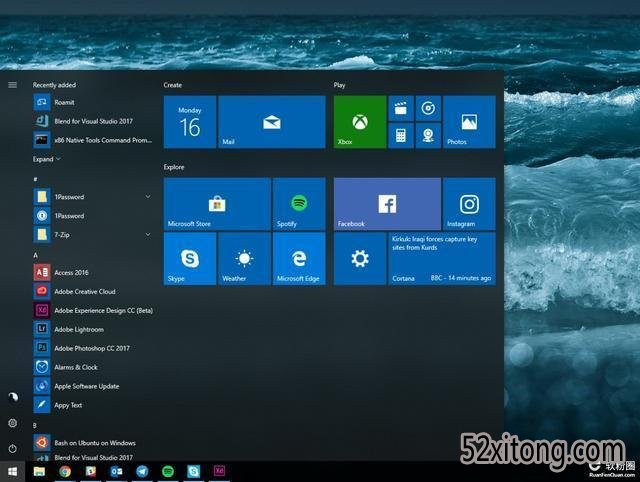The height and width of the screenshot is (482, 640).
Task: Open the user account picture in Start
Action: pos(13,397)
